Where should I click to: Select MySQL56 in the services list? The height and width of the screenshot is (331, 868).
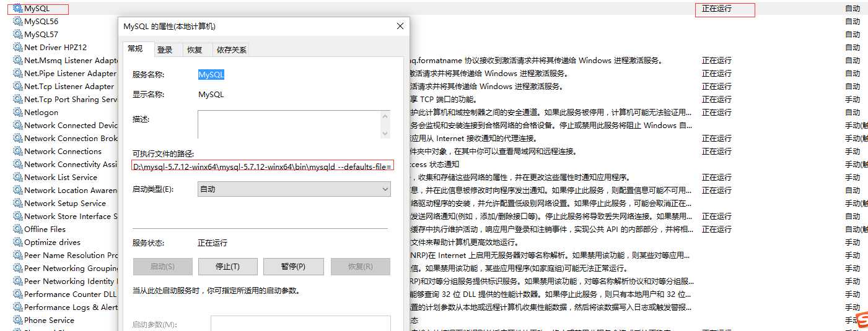pyautogui.click(x=41, y=22)
